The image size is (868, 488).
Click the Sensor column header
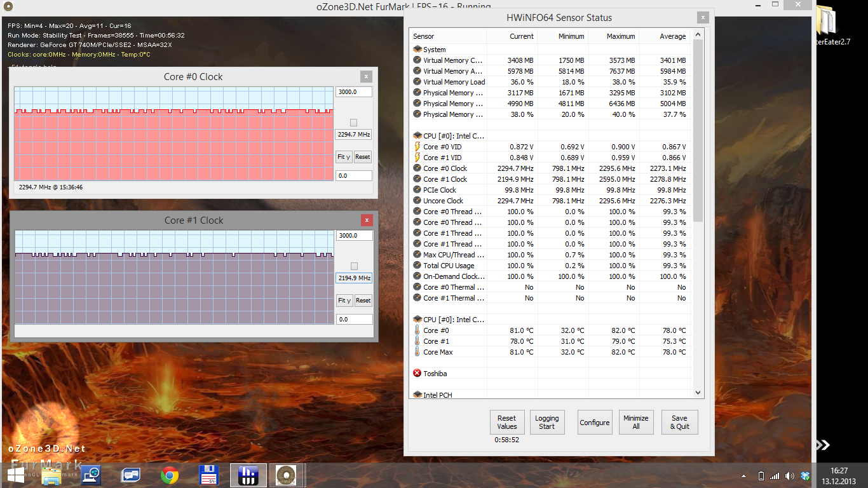pyautogui.click(x=449, y=36)
